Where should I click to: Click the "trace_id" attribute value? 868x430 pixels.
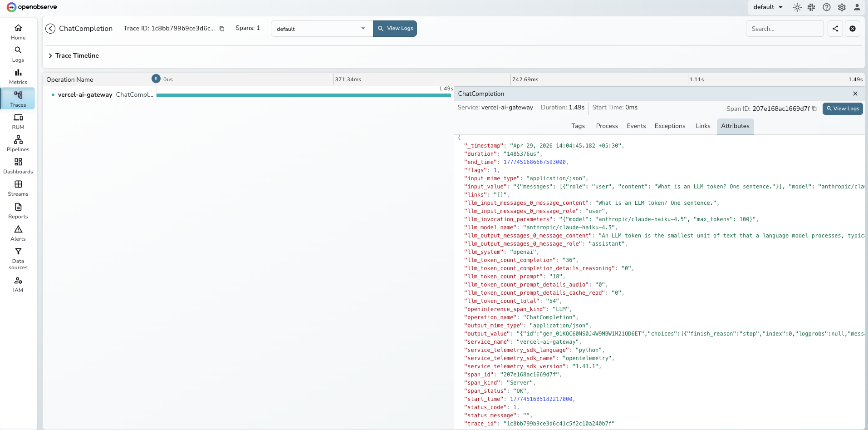(x=559, y=424)
